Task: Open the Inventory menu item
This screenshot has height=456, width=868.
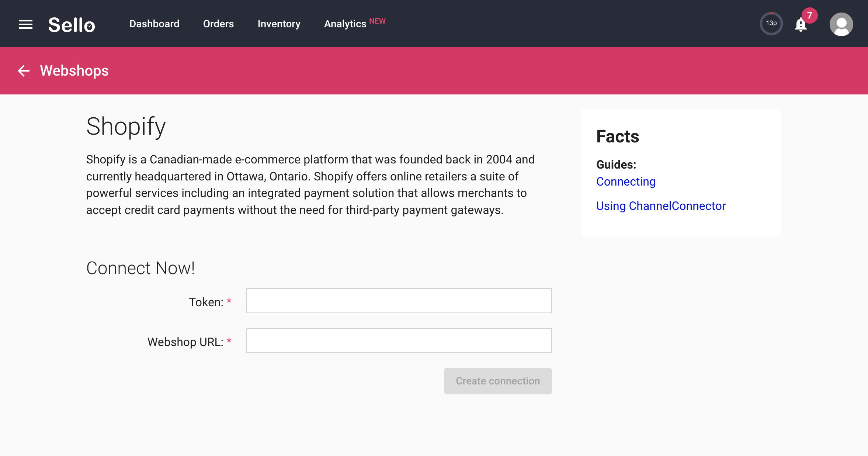Action: [279, 24]
